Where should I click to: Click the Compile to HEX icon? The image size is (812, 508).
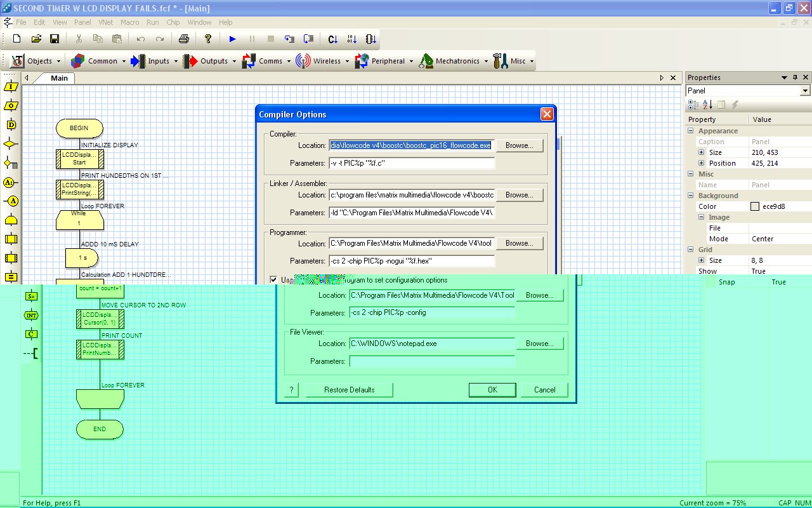[352, 39]
